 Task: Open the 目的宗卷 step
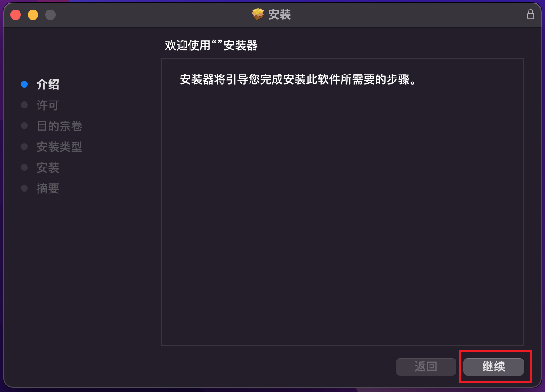click(x=59, y=126)
